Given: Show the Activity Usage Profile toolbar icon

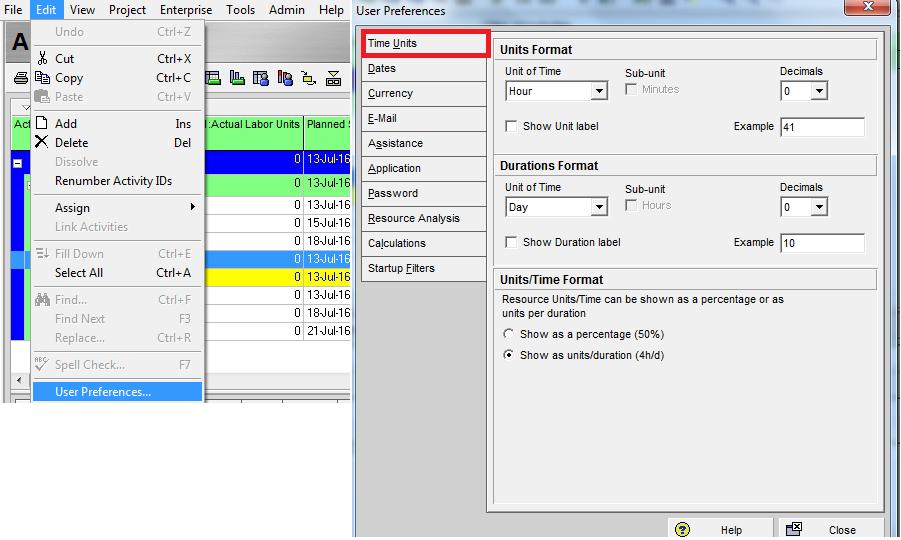Looking at the screenshot, I should point(237,78).
